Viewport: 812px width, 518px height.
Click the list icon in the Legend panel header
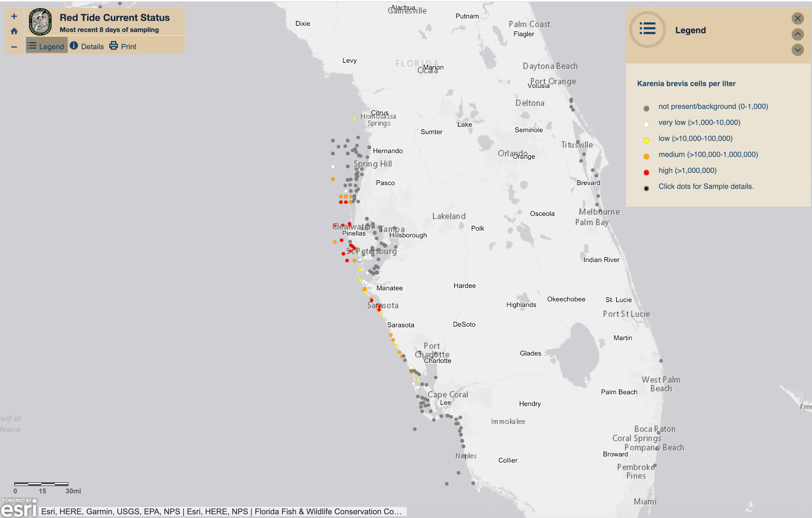coord(648,29)
